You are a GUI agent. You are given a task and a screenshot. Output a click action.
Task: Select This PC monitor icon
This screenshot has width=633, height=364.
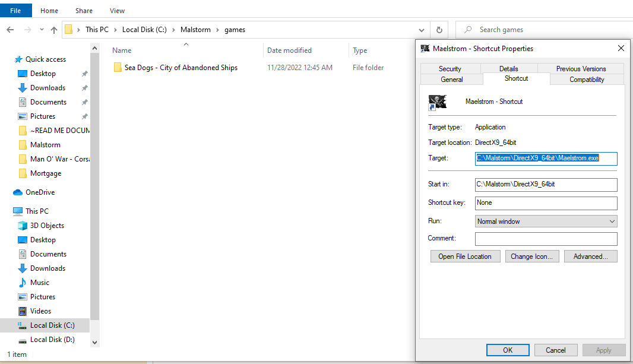pyautogui.click(x=18, y=211)
